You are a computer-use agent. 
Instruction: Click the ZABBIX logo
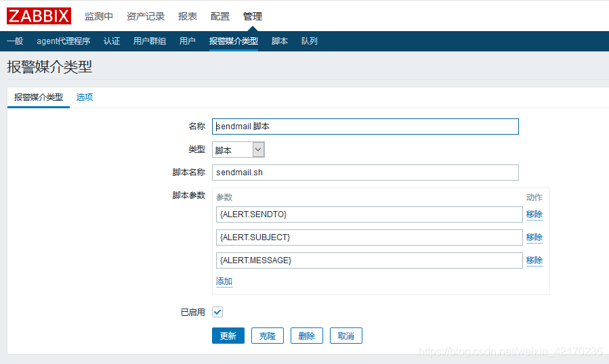click(x=39, y=16)
